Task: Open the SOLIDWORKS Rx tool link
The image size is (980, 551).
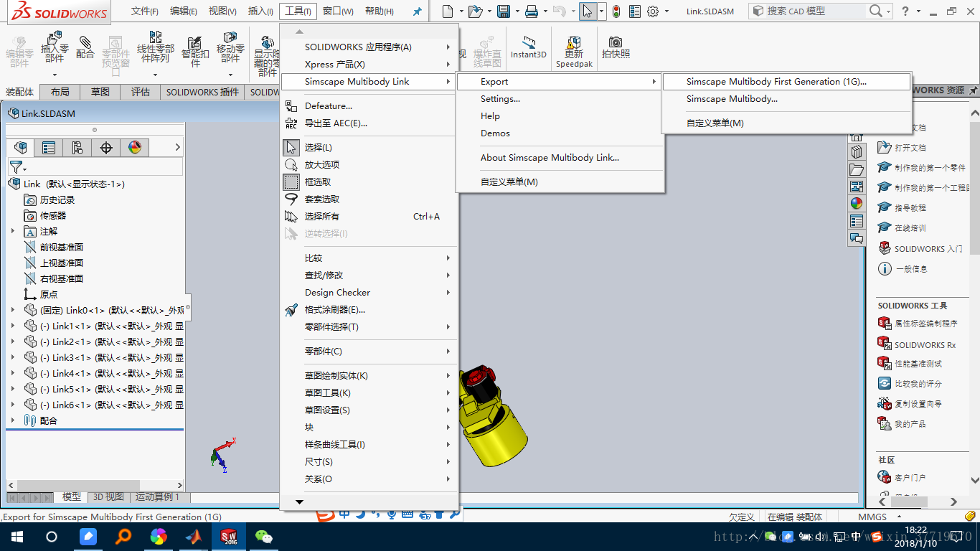Action: (925, 345)
